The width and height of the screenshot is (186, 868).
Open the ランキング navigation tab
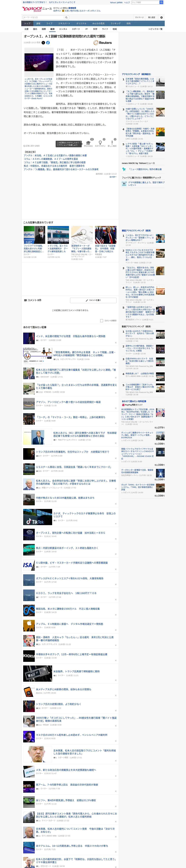(115, 24)
